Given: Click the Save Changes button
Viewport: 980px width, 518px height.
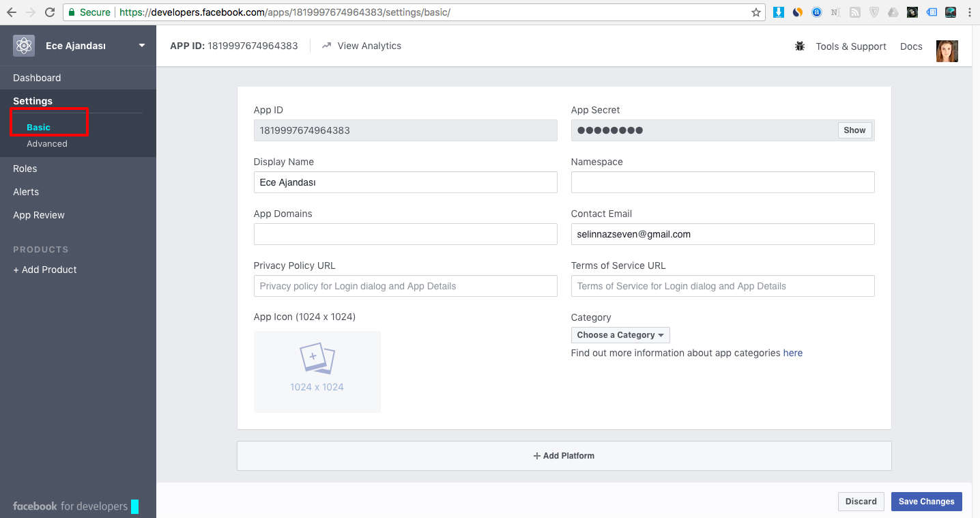Looking at the screenshot, I should [926, 502].
